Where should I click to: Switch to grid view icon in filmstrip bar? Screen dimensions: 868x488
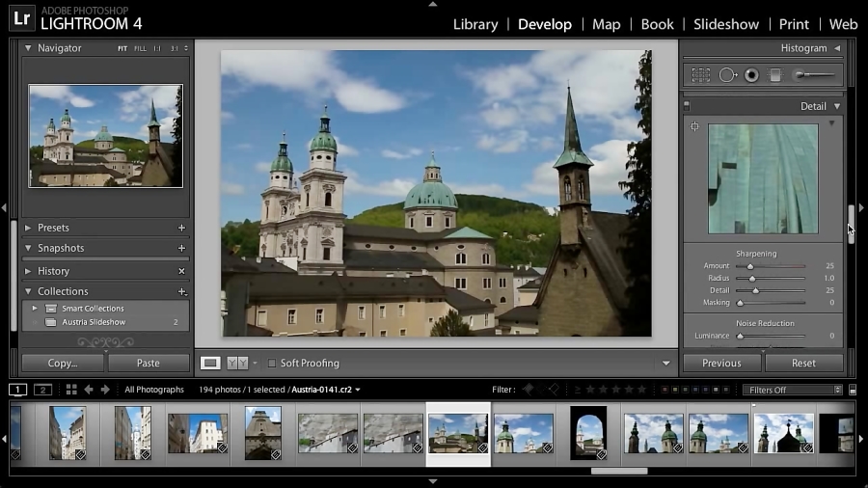coord(71,390)
